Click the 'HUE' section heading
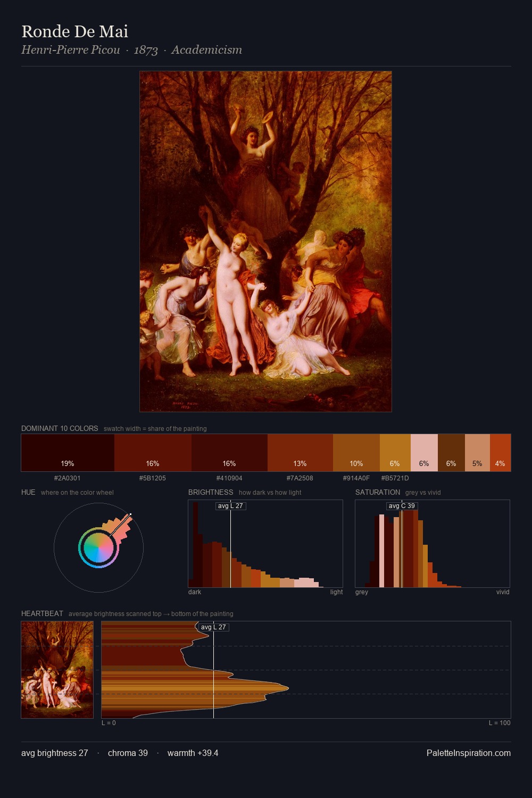The height and width of the screenshot is (798, 532). coord(28,492)
